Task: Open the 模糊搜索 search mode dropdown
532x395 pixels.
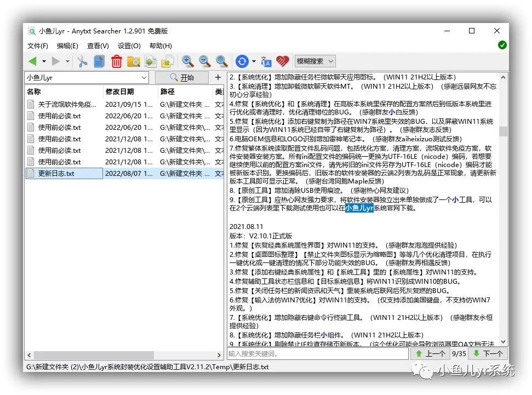Action: 315,61
